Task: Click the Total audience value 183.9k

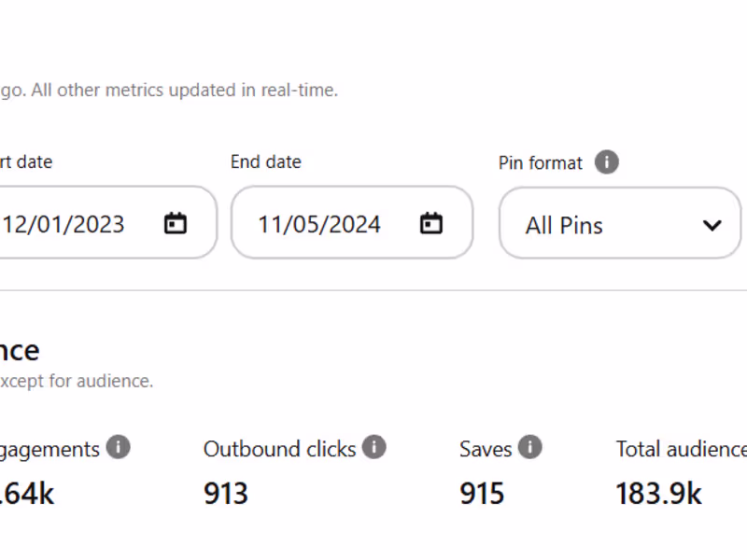Action: [658, 493]
